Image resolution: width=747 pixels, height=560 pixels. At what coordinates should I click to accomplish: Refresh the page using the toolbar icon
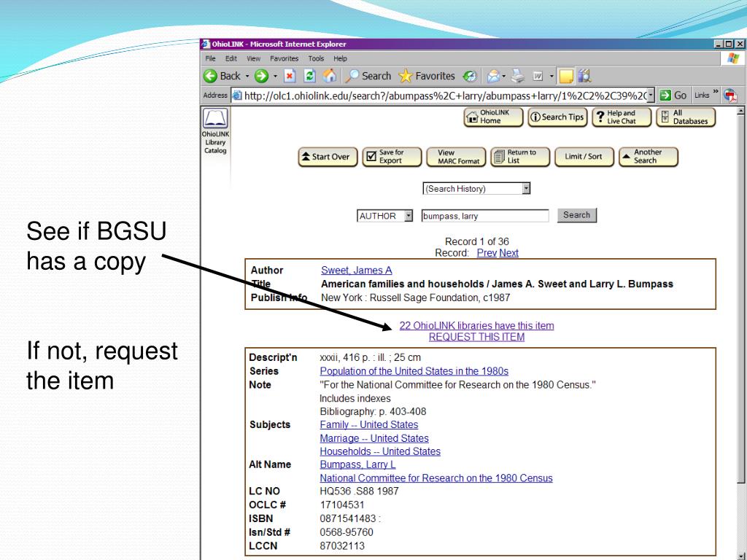tap(309, 76)
